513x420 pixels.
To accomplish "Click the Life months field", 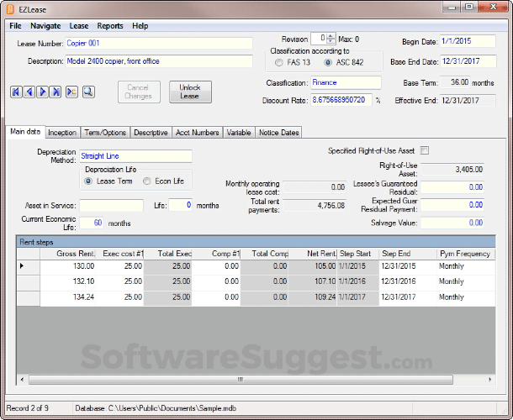I will click(181, 205).
